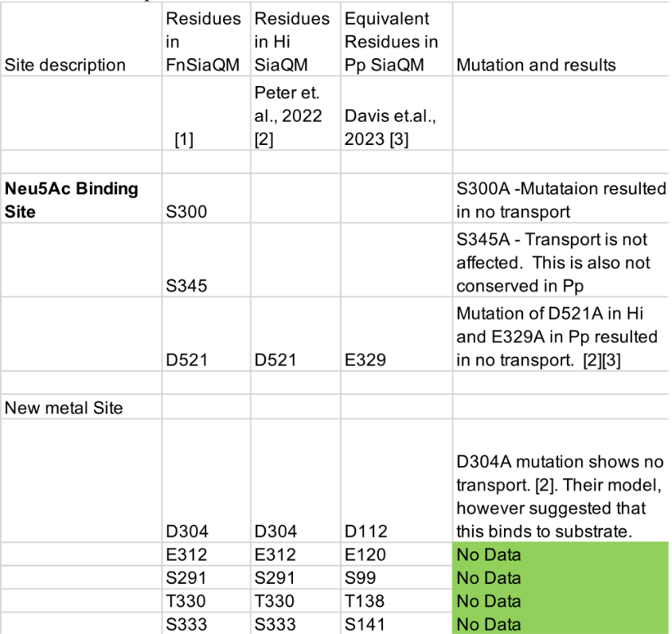Select the "Davis et.al., 2023 [3]" cell
The width and height of the screenshot is (672, 634).
(x=389, y=129)
